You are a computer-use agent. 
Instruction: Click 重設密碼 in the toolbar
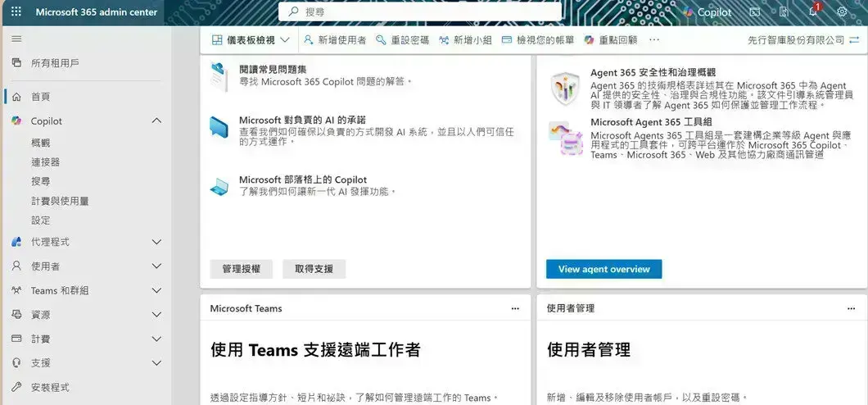click(402, 40)
